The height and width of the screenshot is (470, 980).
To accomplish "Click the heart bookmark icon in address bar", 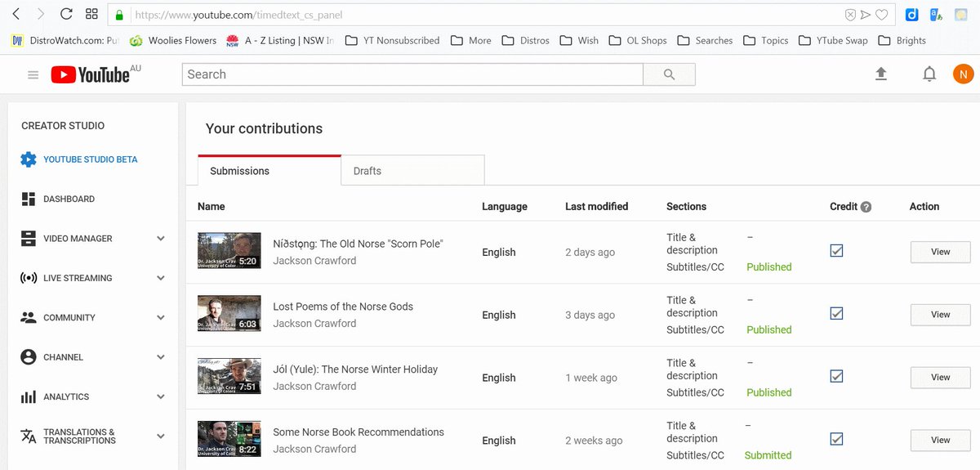I will point(882,15).
